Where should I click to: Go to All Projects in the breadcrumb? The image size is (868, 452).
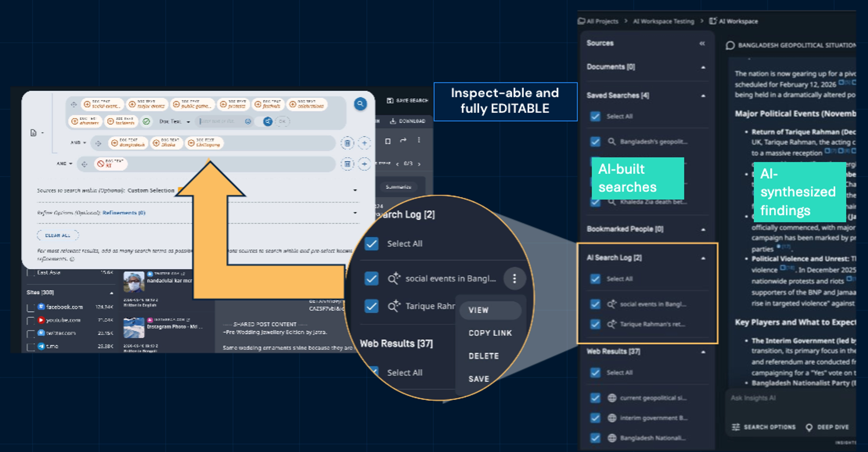598,21
